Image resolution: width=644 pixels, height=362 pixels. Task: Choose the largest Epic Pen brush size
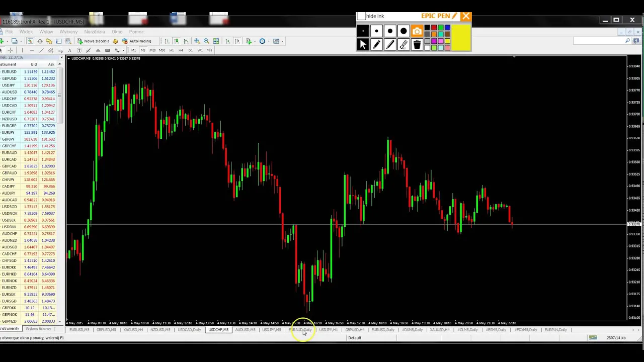404,31
